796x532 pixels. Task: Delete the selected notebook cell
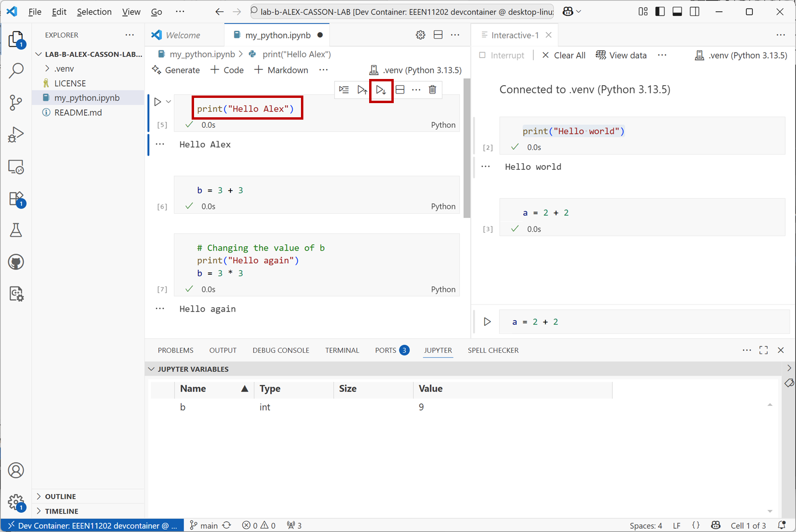[x=432, y=89]
